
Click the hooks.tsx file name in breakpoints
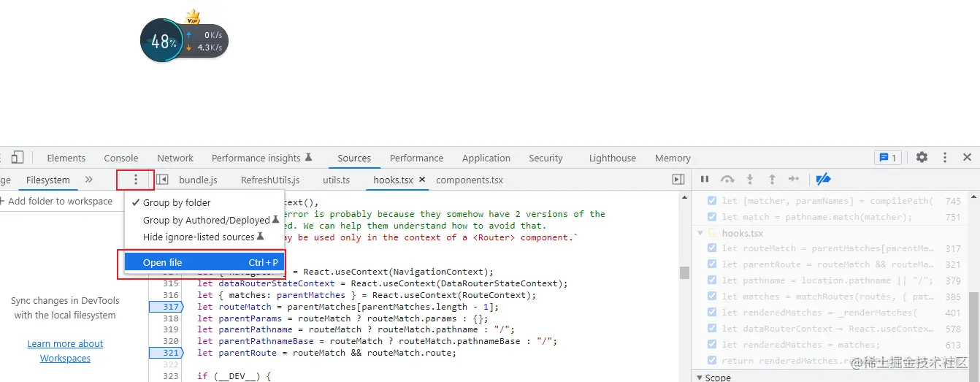pyautogui.click(x=742, y=233)
